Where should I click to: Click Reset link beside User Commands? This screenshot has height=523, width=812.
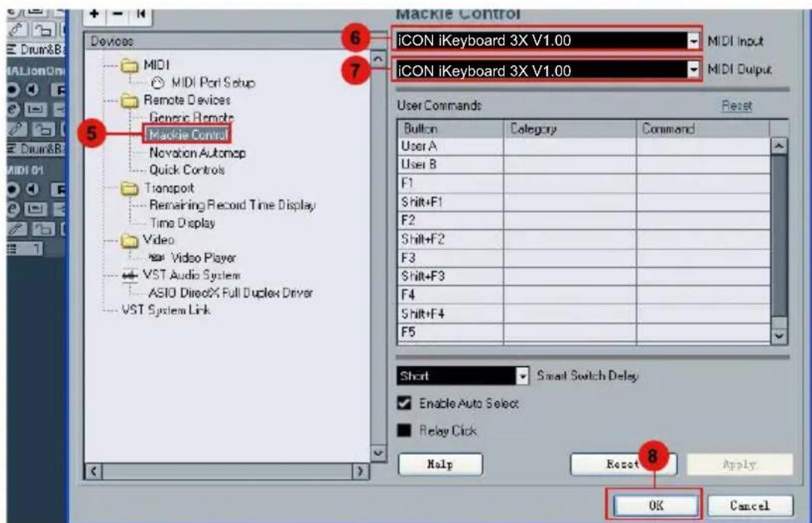[736, 106]
